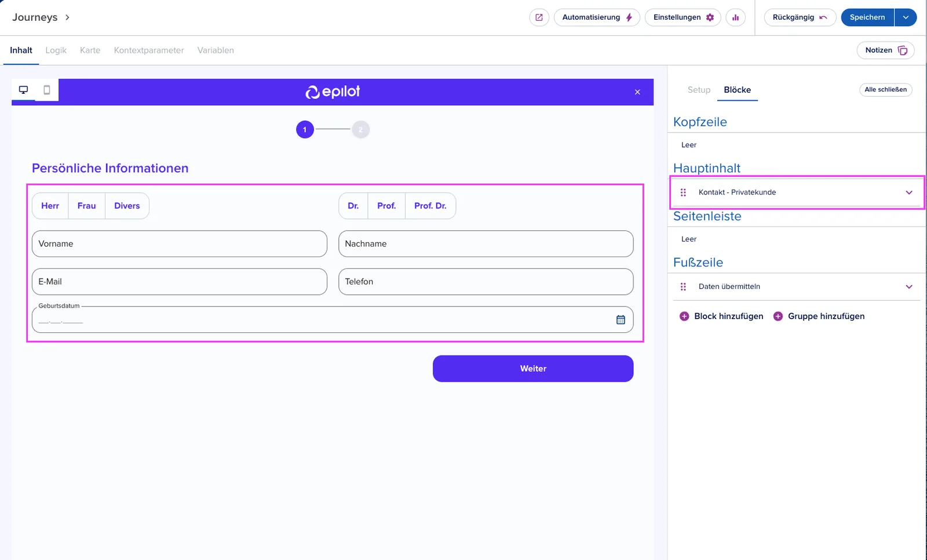The height and width of the screenshot is (560, 927).
Task: Click the Leer entry under Seitenleiste
Action: point(689,239)
